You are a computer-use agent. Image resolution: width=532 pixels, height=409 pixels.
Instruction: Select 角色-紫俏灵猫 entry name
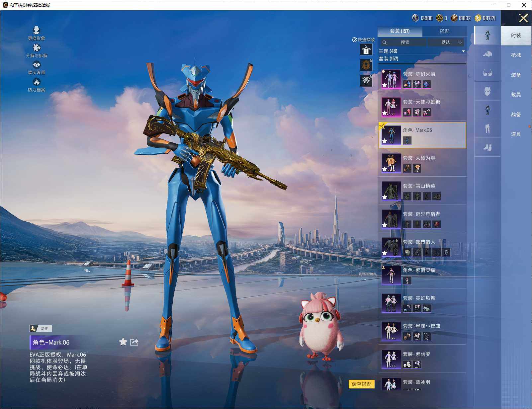(x=419, y=270)
